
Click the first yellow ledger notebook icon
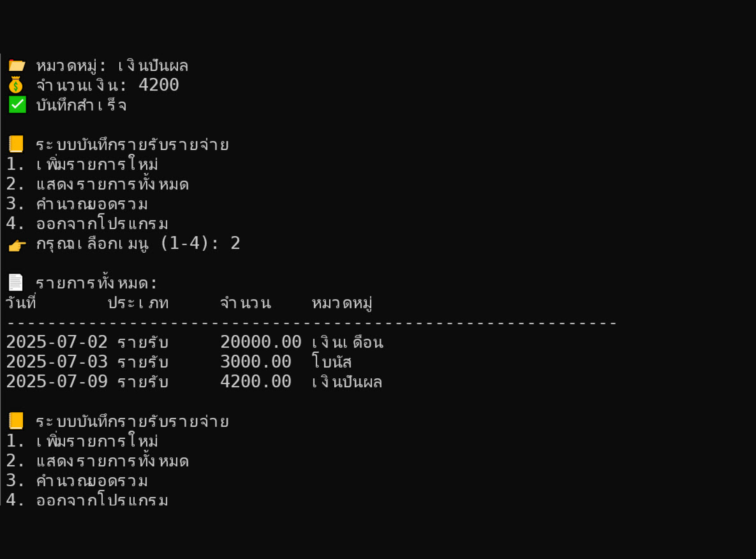[x=16, y=144]
